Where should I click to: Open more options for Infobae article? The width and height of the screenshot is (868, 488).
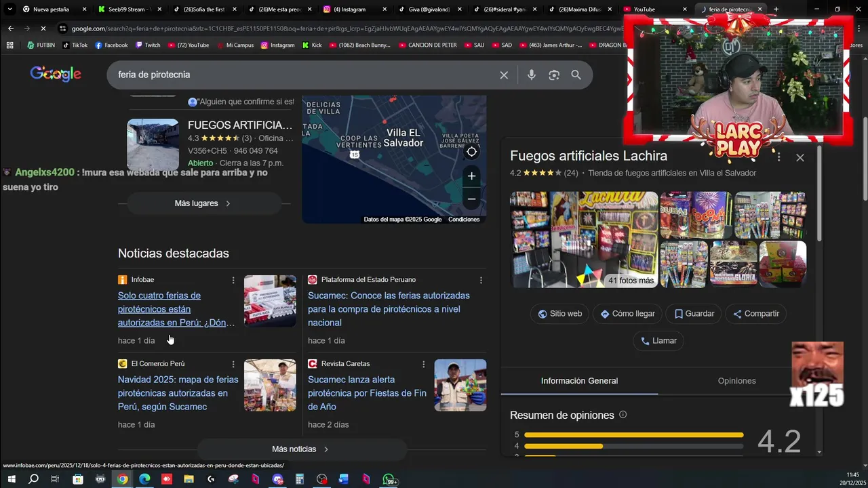pyautogui.click(x=233, y=280)
